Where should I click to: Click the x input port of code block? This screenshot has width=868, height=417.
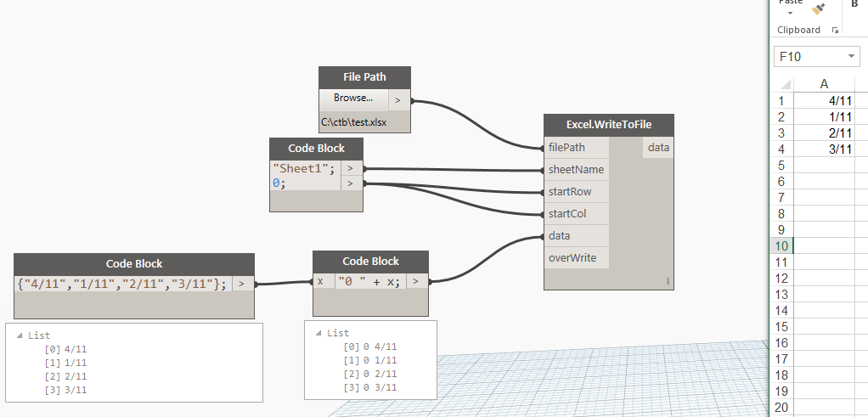coord(324,281)
